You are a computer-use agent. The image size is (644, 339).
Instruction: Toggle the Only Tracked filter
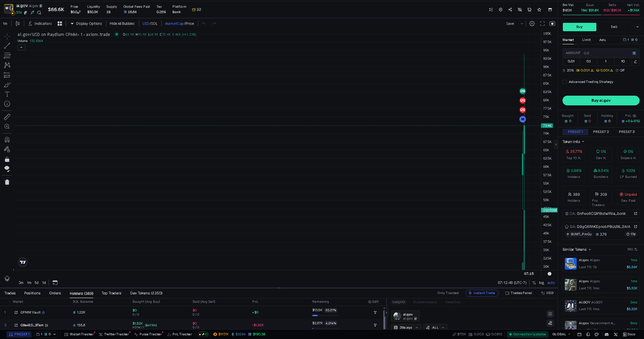click(448, 293)
